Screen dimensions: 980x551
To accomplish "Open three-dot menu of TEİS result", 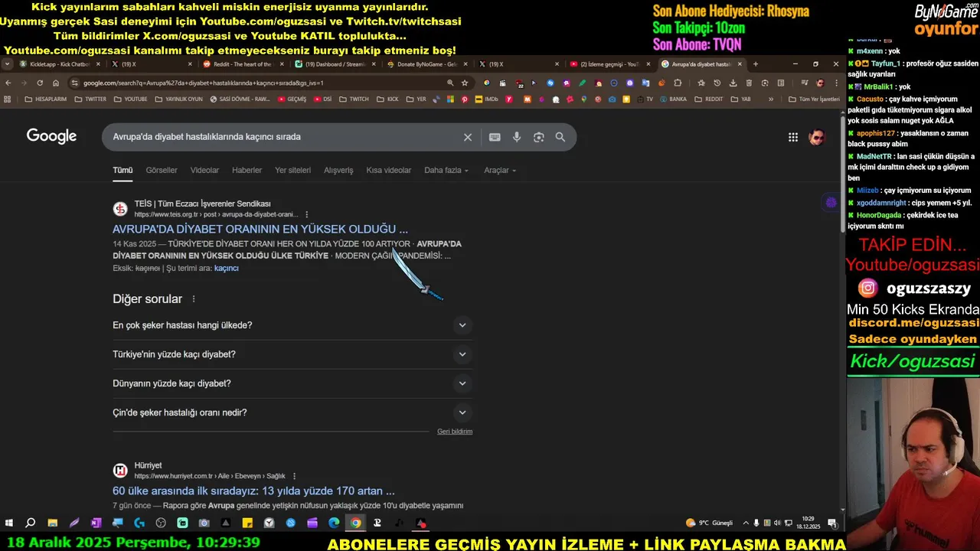I will pyautogui.click(x=307, y=214).
